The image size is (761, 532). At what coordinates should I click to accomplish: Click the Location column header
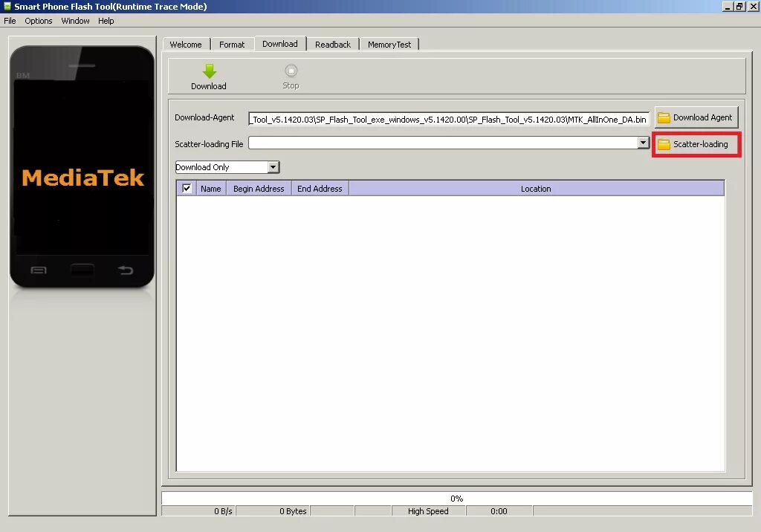(x=537, y=188)
